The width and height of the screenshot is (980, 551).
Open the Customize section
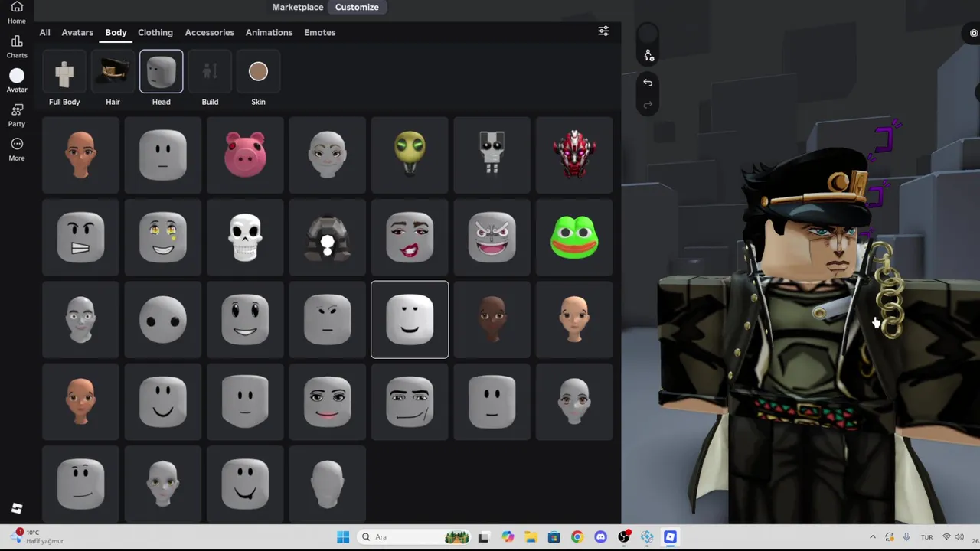357,7
